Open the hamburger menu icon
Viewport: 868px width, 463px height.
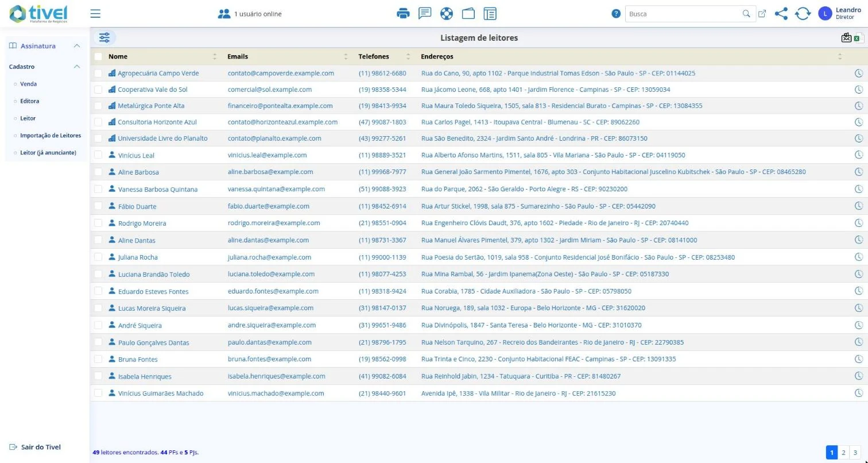(95, 14)
